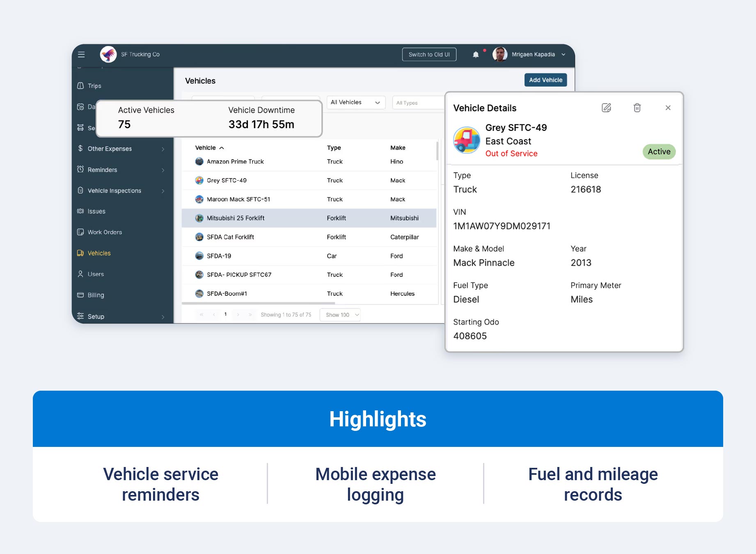Image resolution: width=756 pixels, height=554 pixels.
Task: Open the Show 100 rows dropdown
Action: (x=340, y=315)
